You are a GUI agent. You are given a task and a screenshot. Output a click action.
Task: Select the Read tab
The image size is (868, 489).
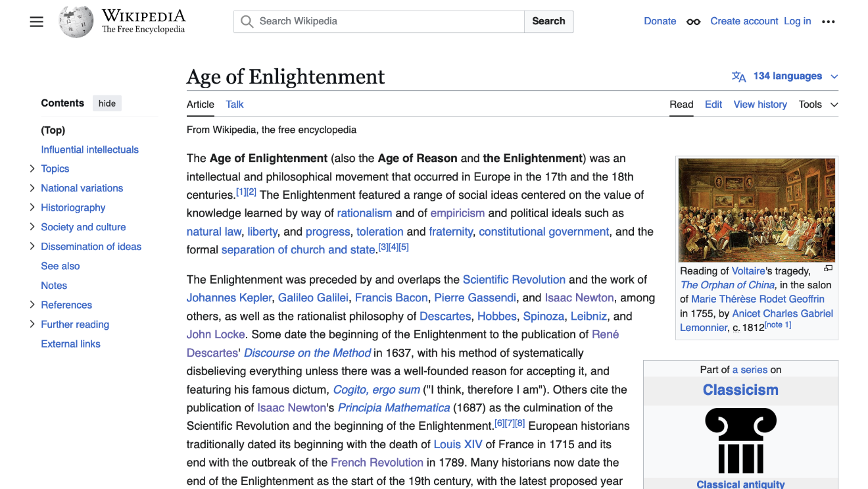(681, 105)
